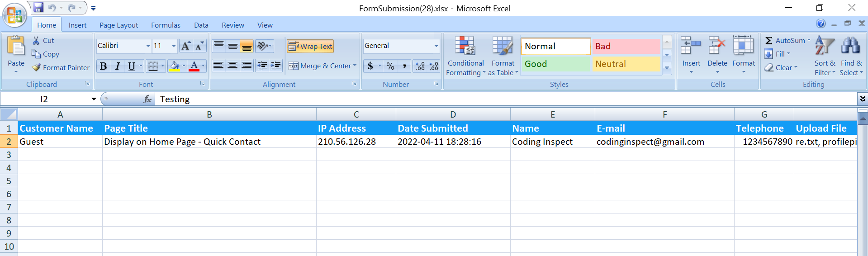Image resolution: width=868 pixels, height=256 pixels.
Task: Click the Increase Font Size icon
Action: tap(185, 46)
